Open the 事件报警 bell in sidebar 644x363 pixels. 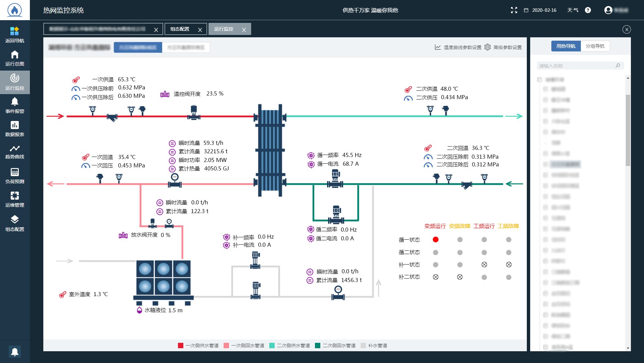(x=14, y=105)
